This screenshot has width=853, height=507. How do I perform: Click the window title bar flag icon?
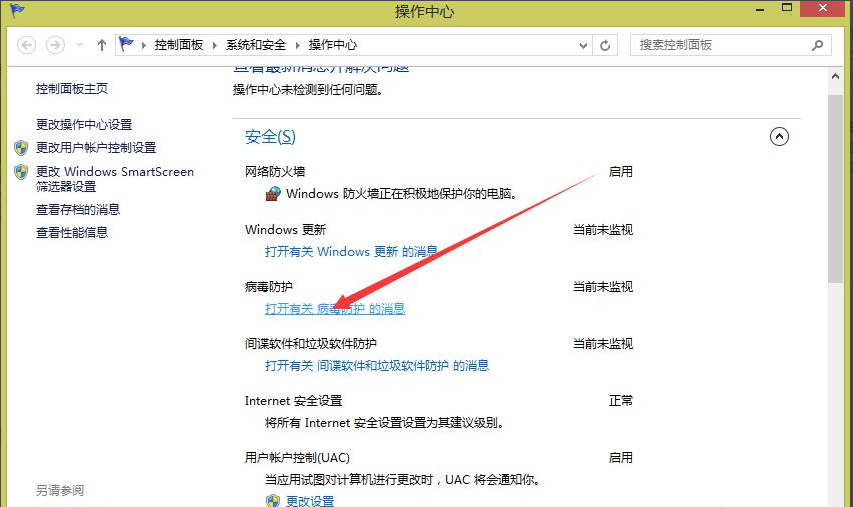point(17,10)
